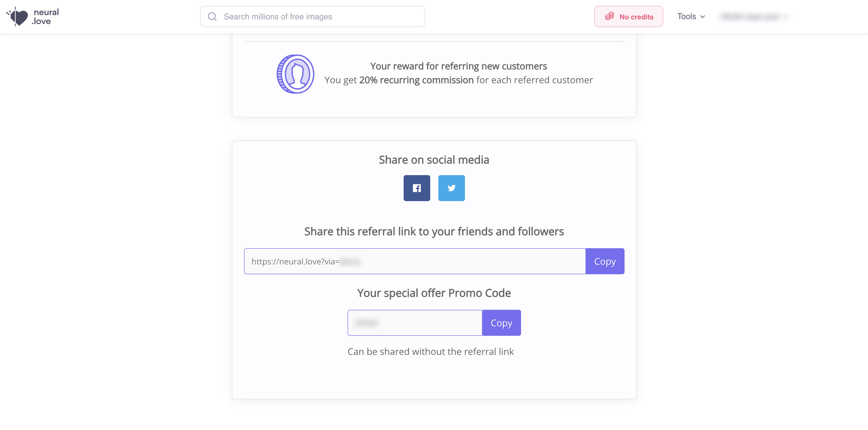Click the neural.love brand name text

click(46, 17)
